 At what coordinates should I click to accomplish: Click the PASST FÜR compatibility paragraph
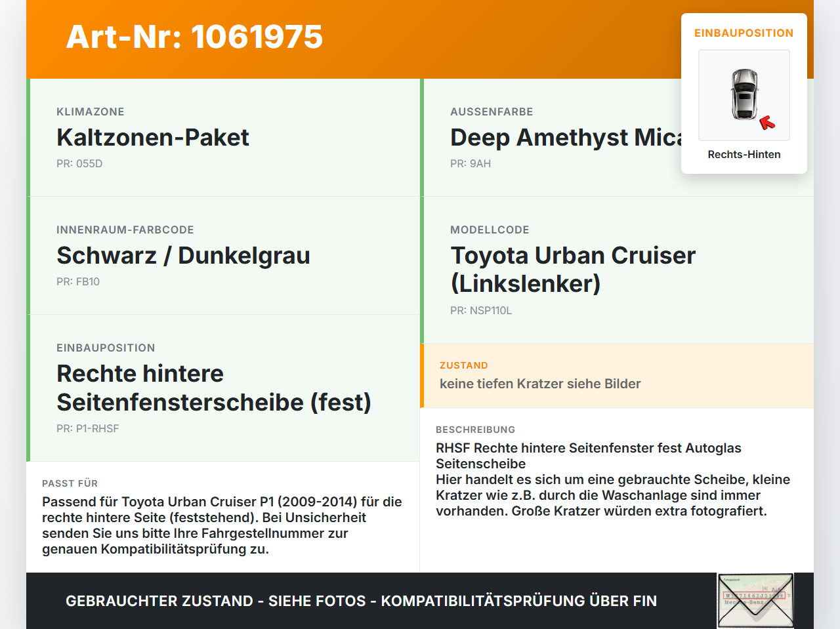point(222,525)
